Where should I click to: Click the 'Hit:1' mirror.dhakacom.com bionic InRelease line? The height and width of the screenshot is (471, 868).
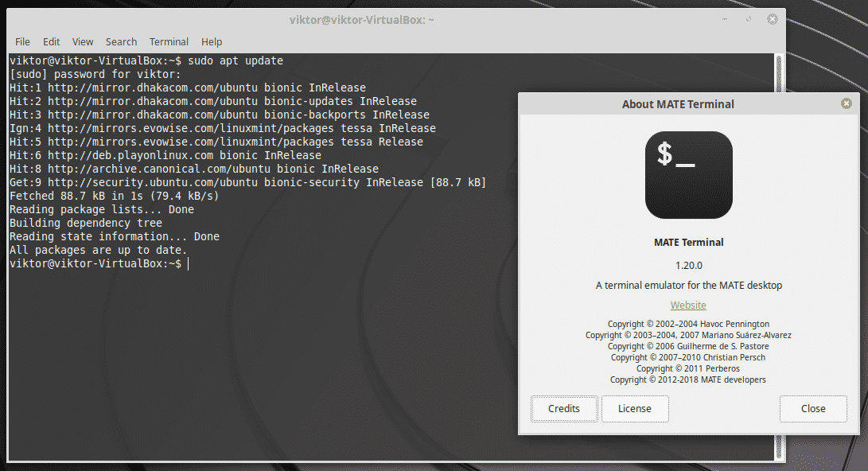pyautogui.click(x=188, y=88)
